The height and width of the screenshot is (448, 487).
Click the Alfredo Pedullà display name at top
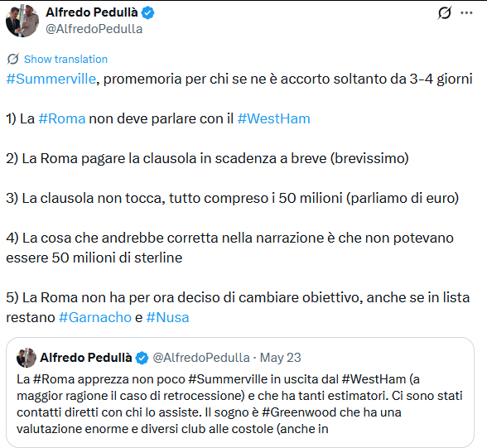click(92, 12)
